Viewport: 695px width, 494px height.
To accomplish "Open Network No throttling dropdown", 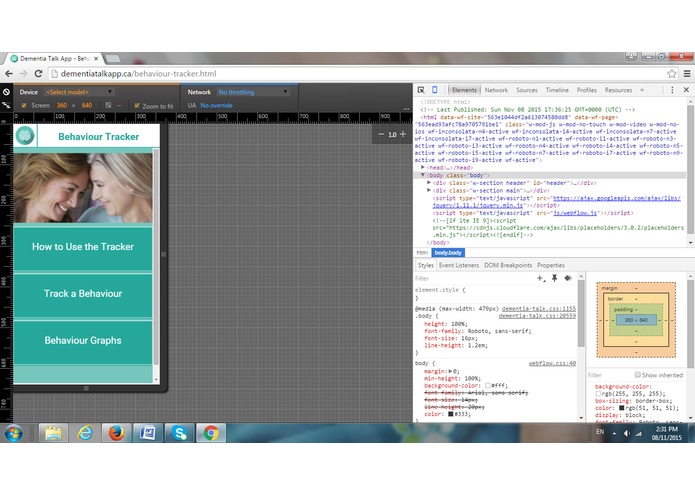I will pyautogui.click(x=253, y=92).
